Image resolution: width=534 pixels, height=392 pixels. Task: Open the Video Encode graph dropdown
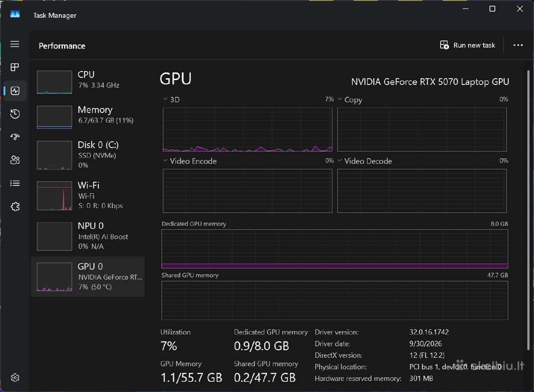pyautogui.click(x=165, y=161)
